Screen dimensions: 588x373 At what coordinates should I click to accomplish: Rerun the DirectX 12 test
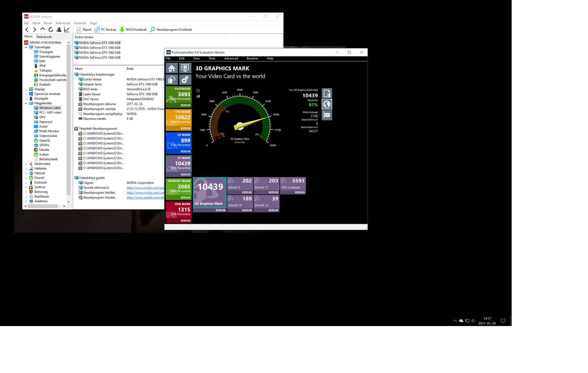coord(273,210)
